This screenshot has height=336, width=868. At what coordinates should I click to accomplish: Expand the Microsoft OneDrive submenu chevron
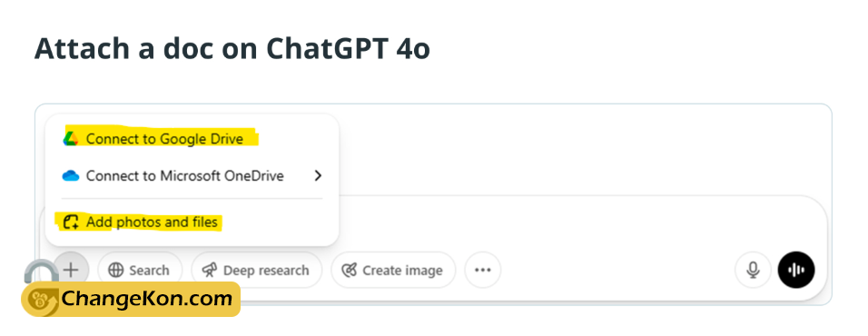(x=317, y=176)
